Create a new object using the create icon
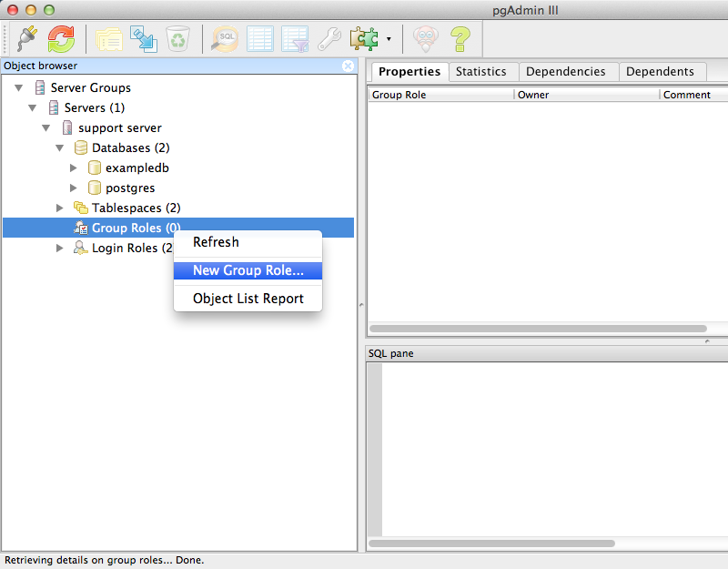Viewport: 728px width, 569px height. (143, 39)
